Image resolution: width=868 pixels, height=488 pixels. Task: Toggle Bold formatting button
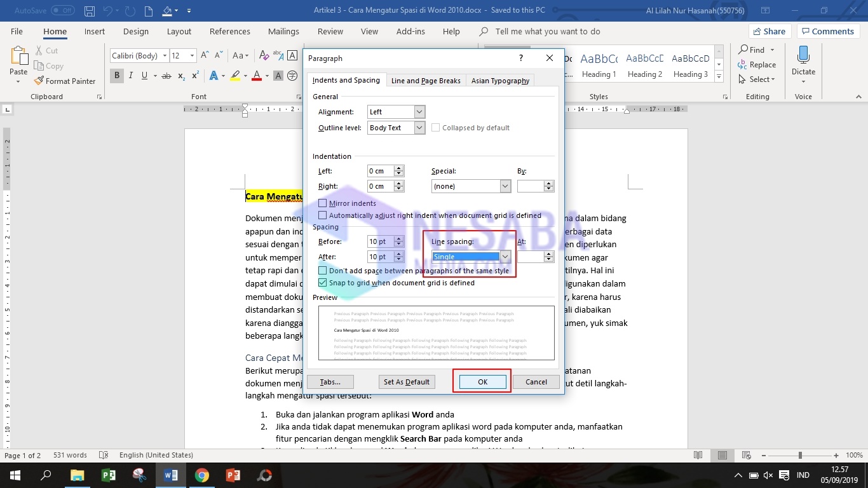click(117, 76)
